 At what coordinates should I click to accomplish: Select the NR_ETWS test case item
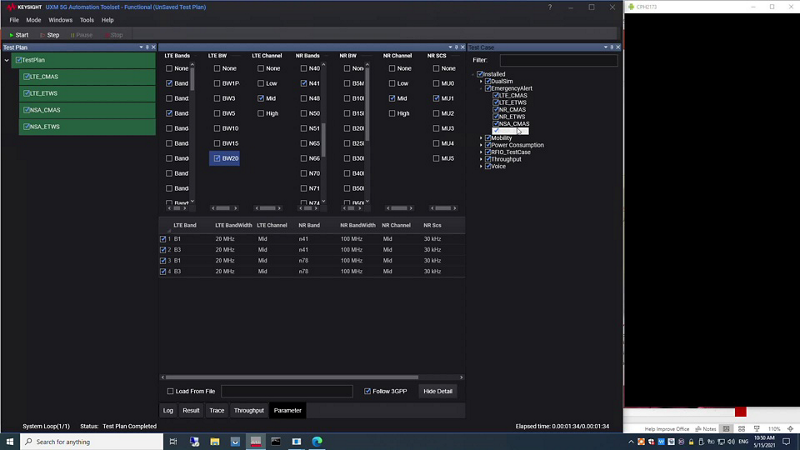coord(512,117)
